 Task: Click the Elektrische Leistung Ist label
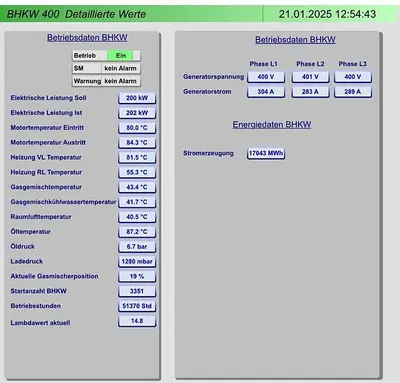point(46,113)
